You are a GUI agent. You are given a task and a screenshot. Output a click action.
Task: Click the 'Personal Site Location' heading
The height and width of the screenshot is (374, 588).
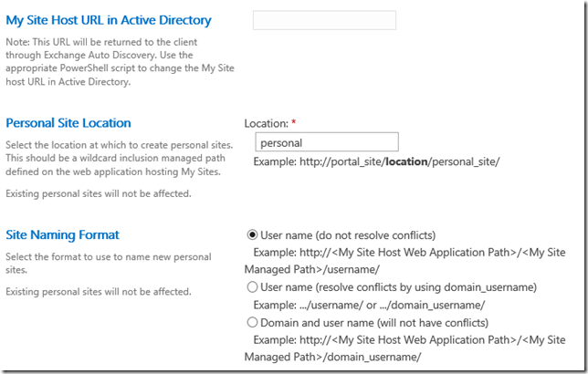(x=68, y=122)
